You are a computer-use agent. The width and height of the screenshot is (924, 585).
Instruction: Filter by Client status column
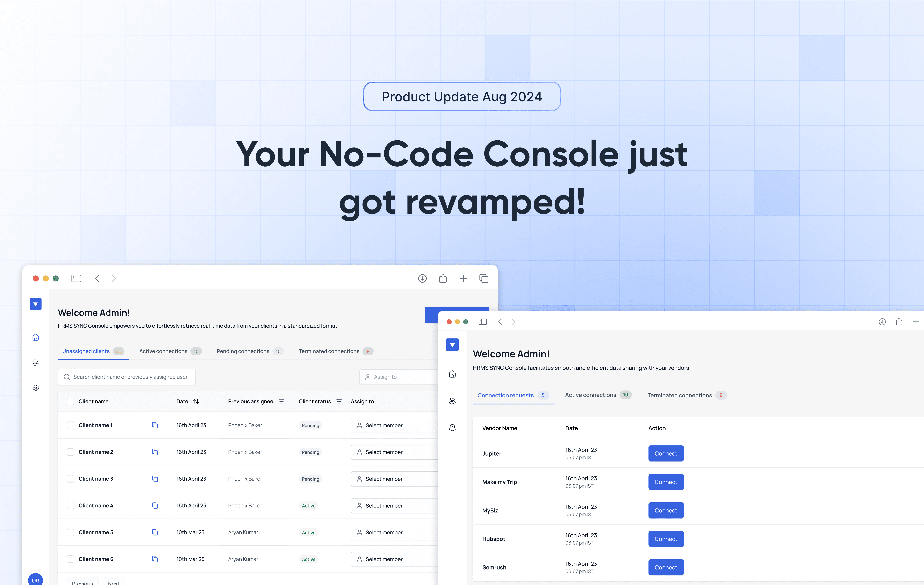[x=339, y=402]
